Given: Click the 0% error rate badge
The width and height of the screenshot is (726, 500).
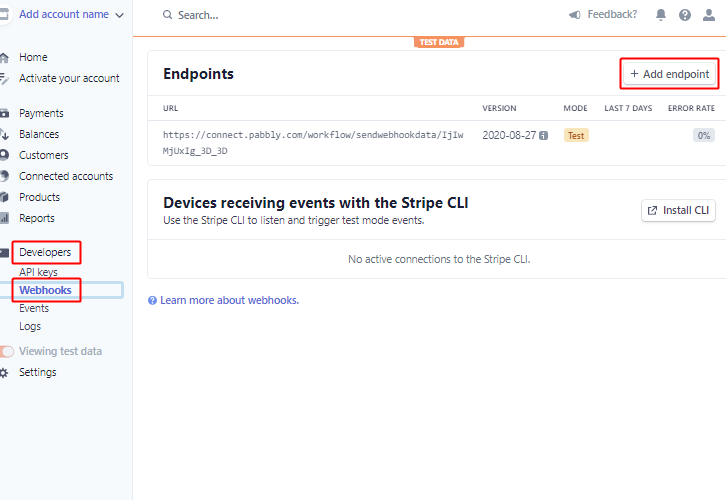Looking at the screenshot, I should coord(704,136).
